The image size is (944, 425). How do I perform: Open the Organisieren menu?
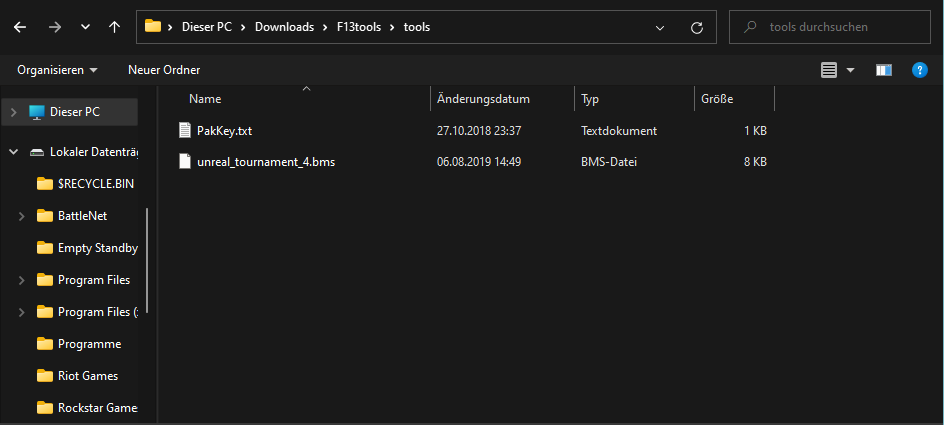(x=57, y=70)
